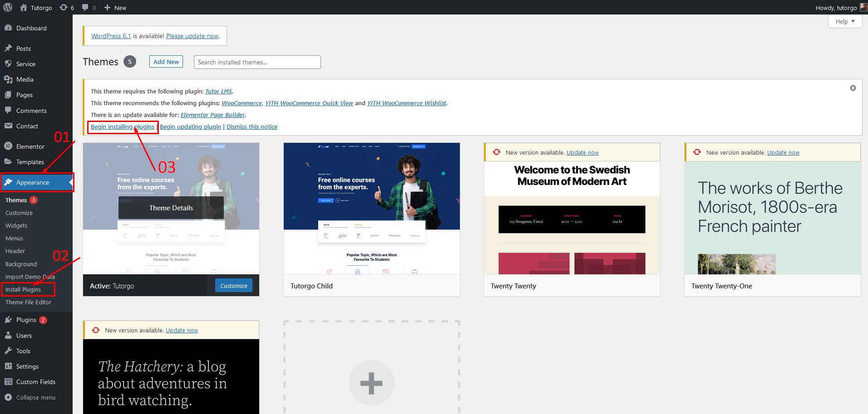This screenshot has width=868, height=414.
Task: Open the Plugins menu via its plug icon
Action: [8, 320]
